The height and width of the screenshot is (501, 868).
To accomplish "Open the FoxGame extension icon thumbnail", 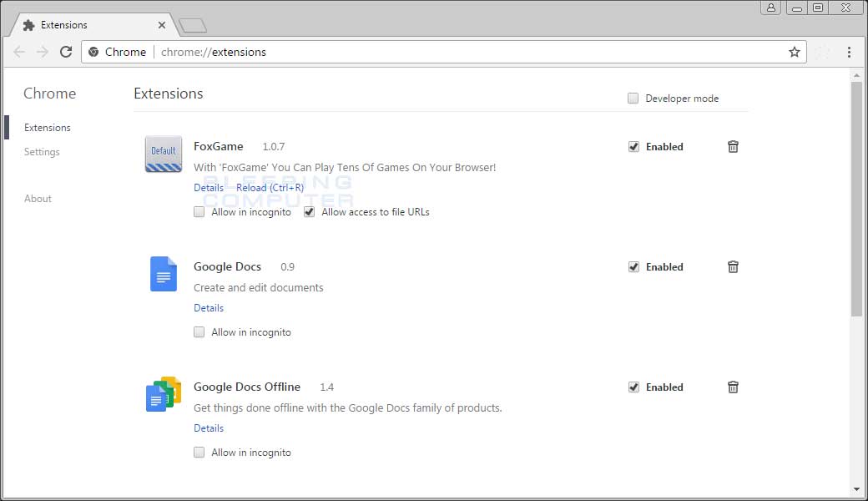I will tap(163, 154).
